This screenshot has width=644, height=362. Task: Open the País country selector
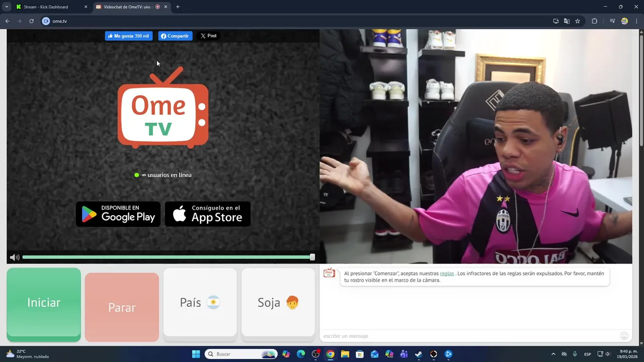click(200, 302)
